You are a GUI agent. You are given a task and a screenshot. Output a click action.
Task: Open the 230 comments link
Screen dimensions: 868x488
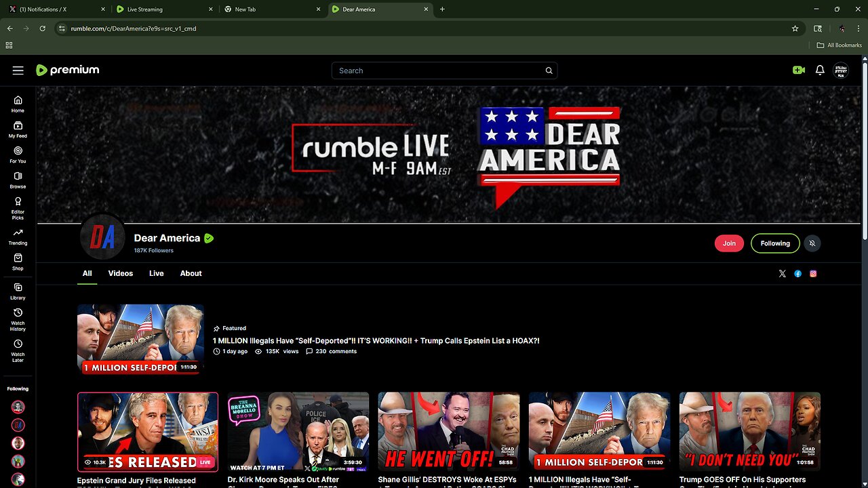[331, 351]
